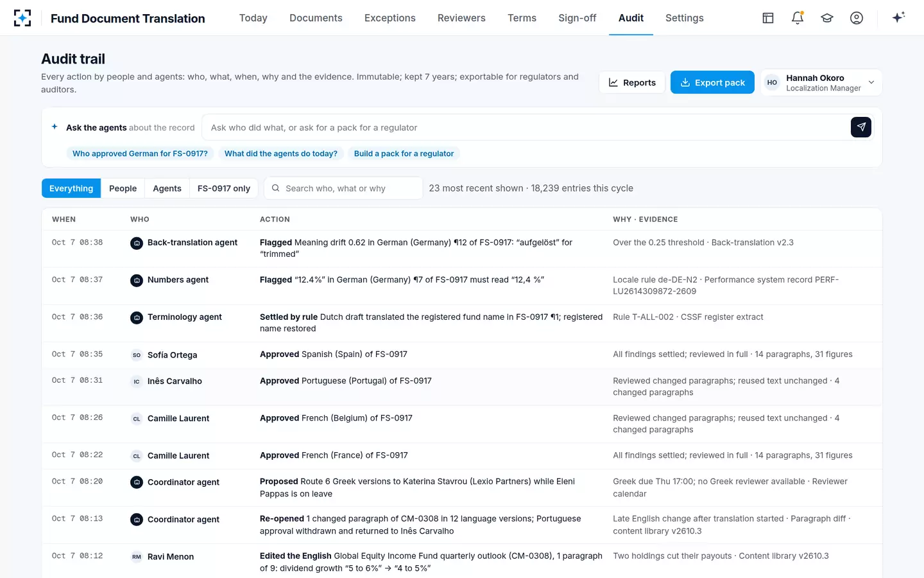924x578 pixels.
Task: Open the notifications bell
Action: (x=798, y=18)
